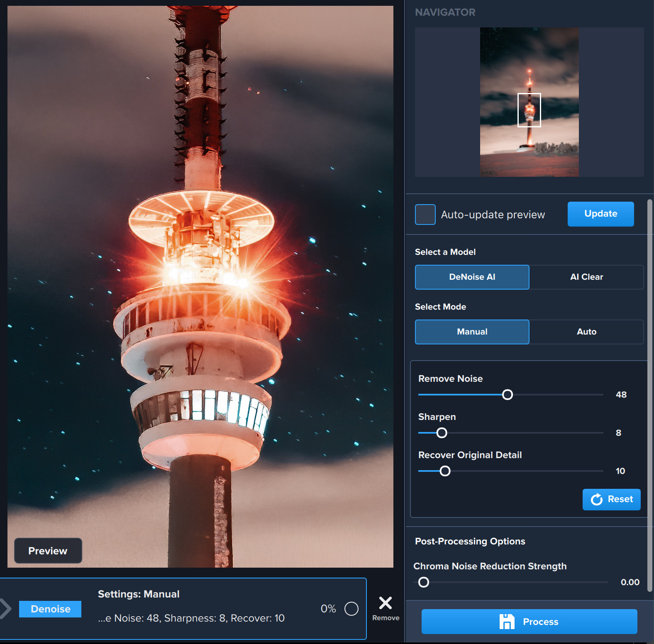Click the Remove X icon
Viewport: 654px width, 644px height.
[385, 603]
